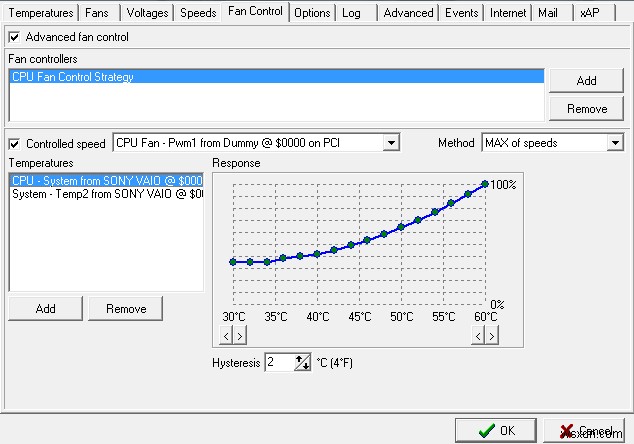Open the xAP tab

[590, 13]
